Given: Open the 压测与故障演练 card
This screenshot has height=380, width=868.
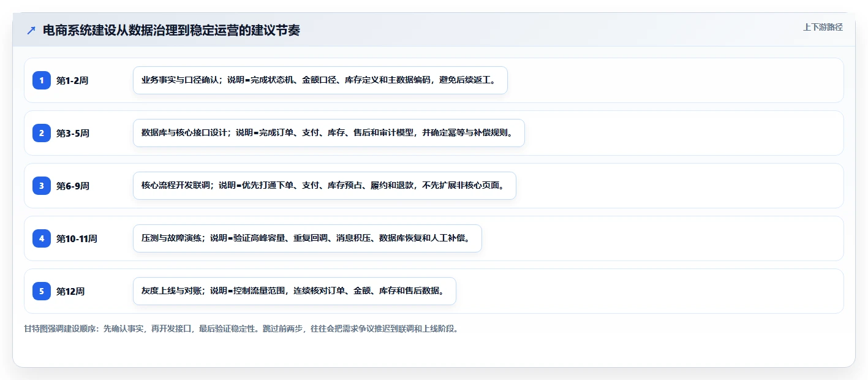Looking at the screenshot, I should click(x=308, y=238).
